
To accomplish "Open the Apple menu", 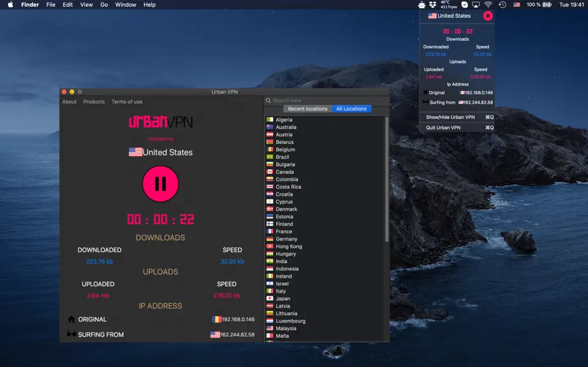I will [10, 5].
